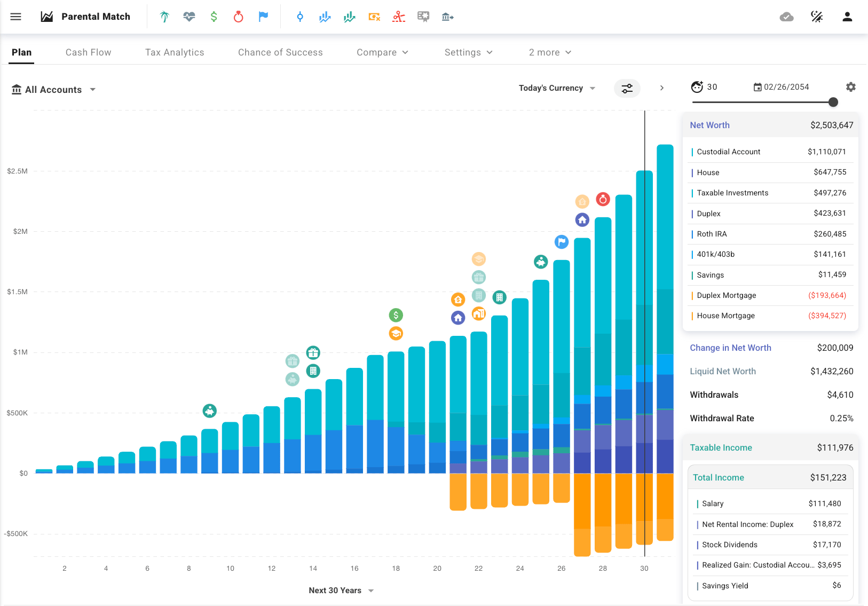Click the Net Rental Income: Duplex row
The height and width of the screenshot is (606, 868).
tap(770, 524)
